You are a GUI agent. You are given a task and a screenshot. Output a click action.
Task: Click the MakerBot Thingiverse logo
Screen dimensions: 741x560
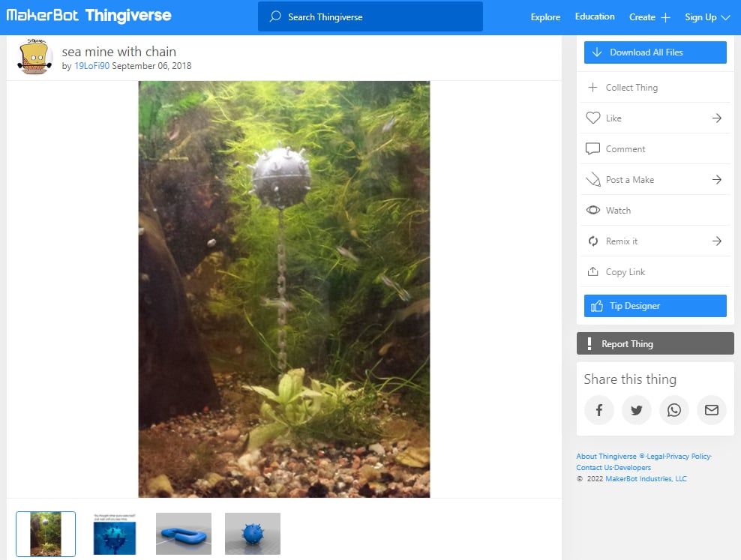point(89,16)
